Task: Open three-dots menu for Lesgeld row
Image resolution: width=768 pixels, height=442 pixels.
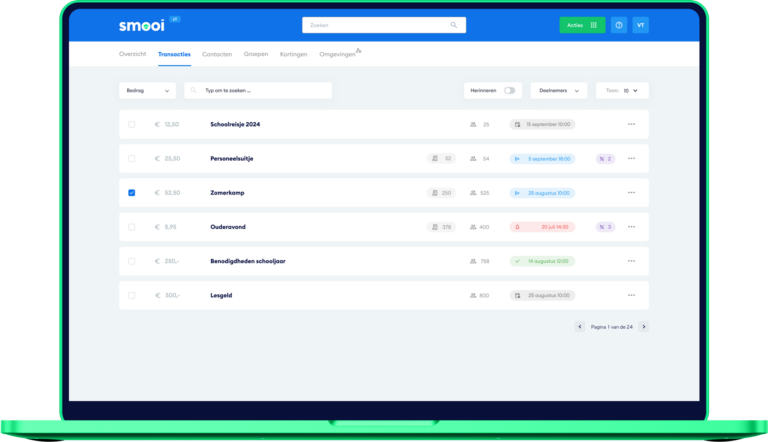Action: [631, 295]
